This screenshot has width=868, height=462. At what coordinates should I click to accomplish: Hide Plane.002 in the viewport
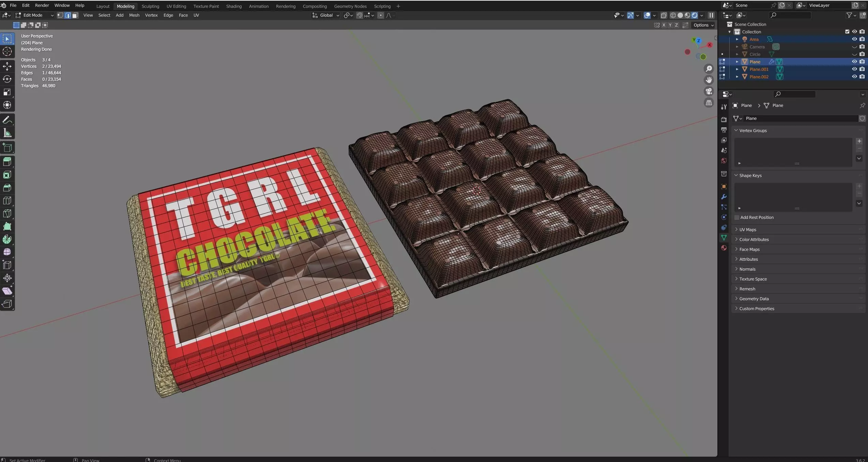854,77
